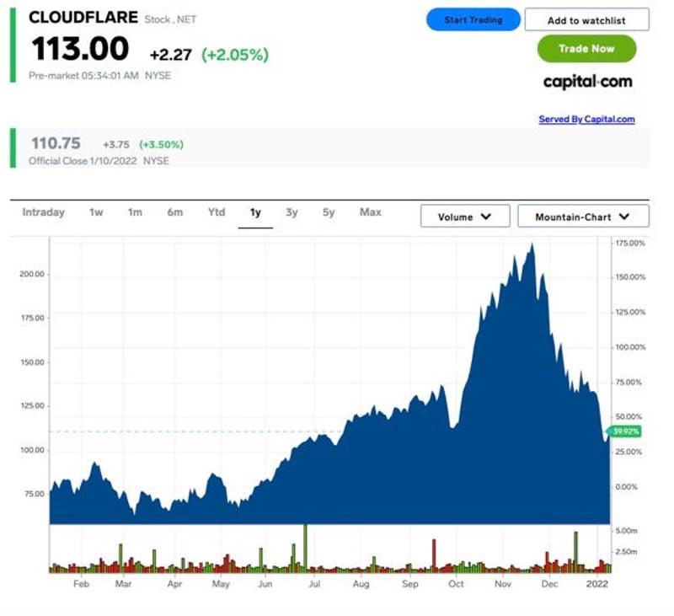The image size is (674, 616).
Task: Click the Start Trading button
Action: pyautogui.click(x=473, y=19)
